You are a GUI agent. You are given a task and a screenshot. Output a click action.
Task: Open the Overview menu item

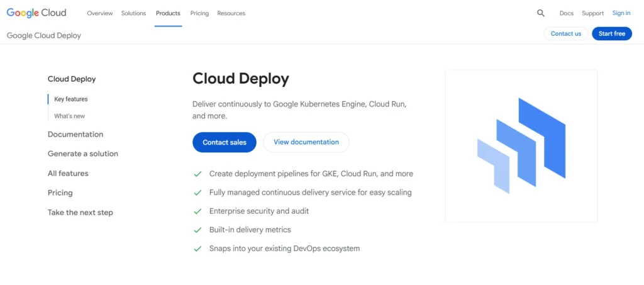(x=100, y=13)
